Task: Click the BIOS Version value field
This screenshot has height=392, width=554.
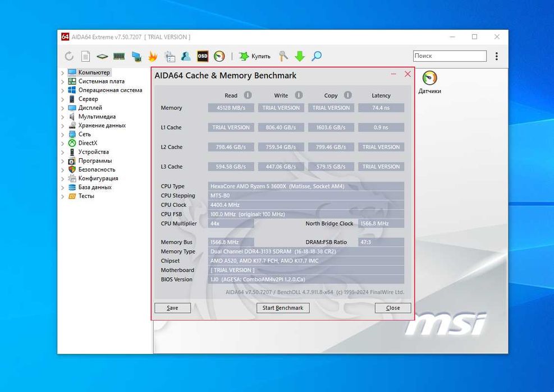Action: 306,279
